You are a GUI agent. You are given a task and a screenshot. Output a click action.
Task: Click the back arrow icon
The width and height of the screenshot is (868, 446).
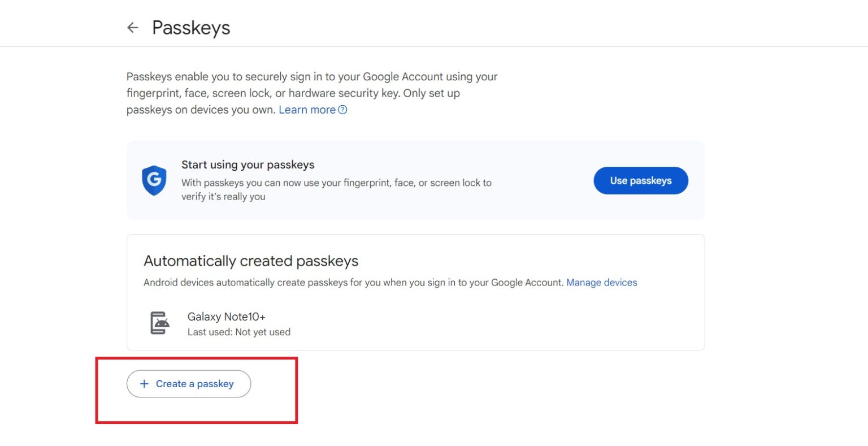point(132,27)
